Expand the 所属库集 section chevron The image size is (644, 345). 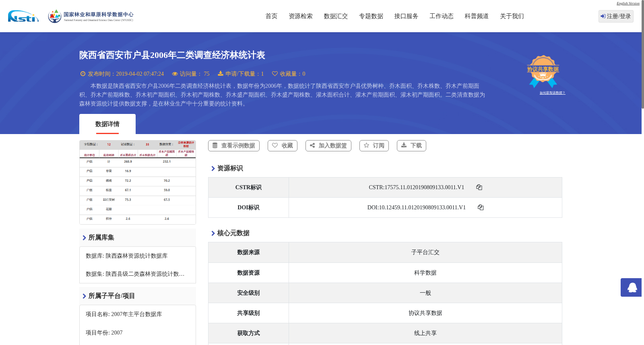[84, 238]
